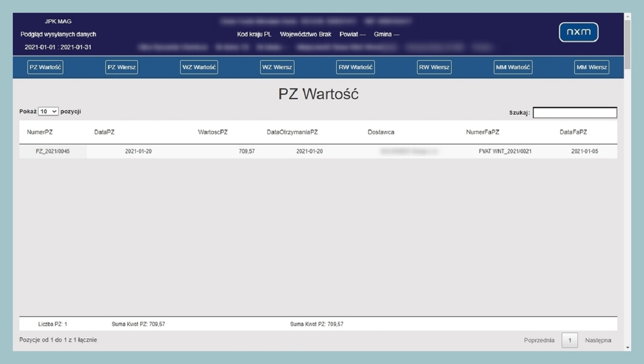Screen dimensions: 644x364
Task: Select the WZ Wiersz tab
Action: click(277, 67)
